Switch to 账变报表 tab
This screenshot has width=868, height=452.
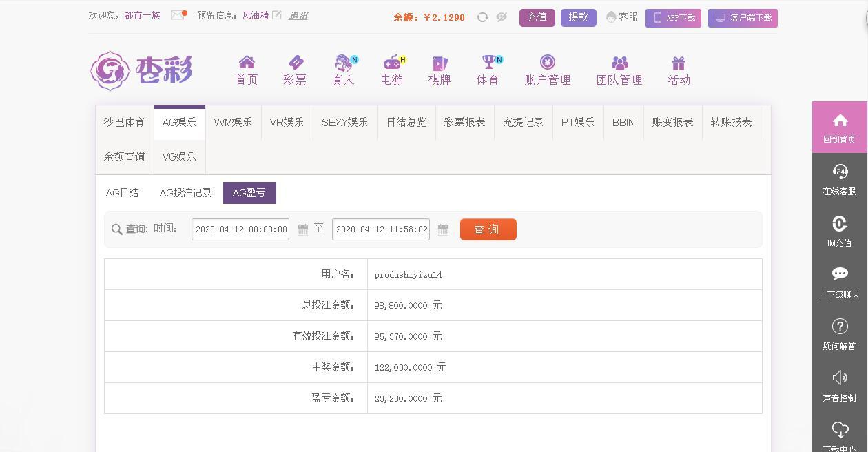pos(673,123)
